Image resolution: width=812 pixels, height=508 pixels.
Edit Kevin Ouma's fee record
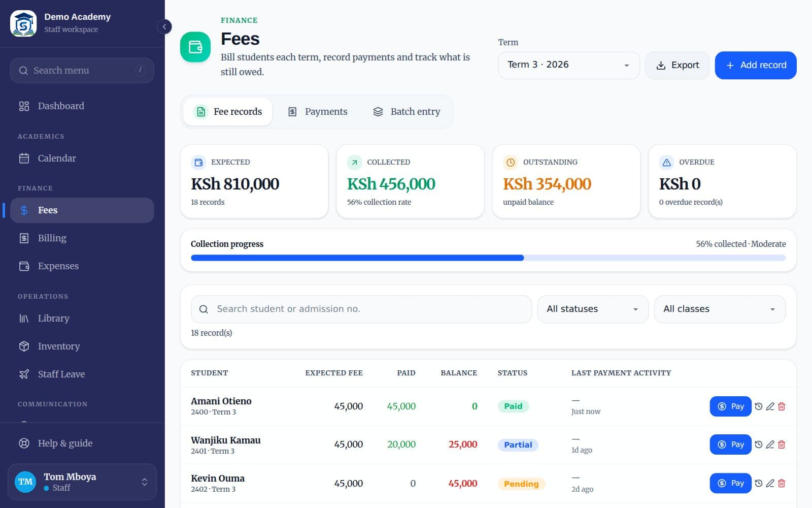[x=770, y=483]
